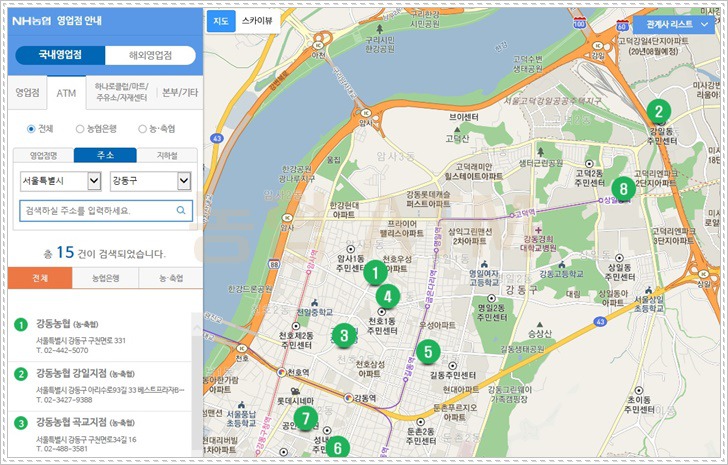Viewport: 728px width, 465px height.
Task: Click the results list scrollbar
Action: tap(197, 385)
